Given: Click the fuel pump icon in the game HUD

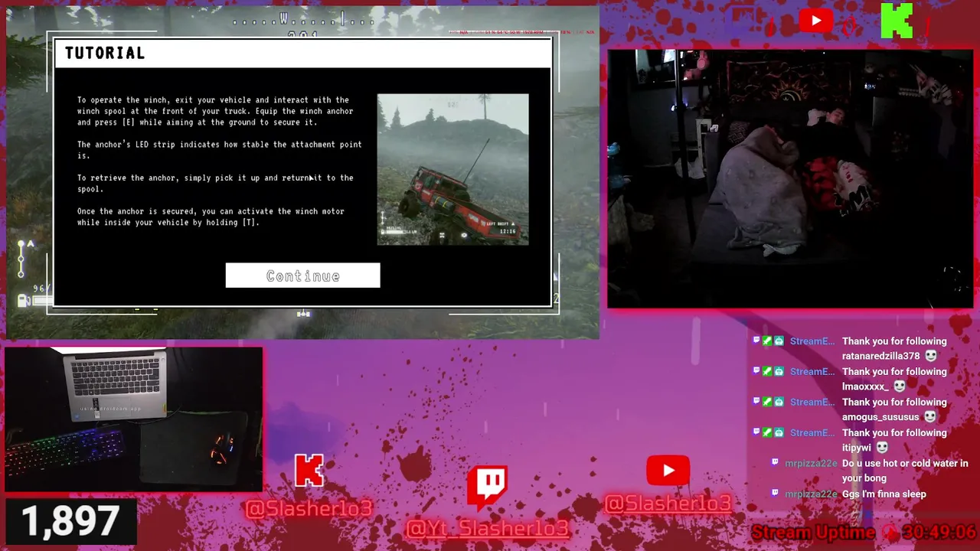Looking at the screenshot, I should click(x=23, y=299).
